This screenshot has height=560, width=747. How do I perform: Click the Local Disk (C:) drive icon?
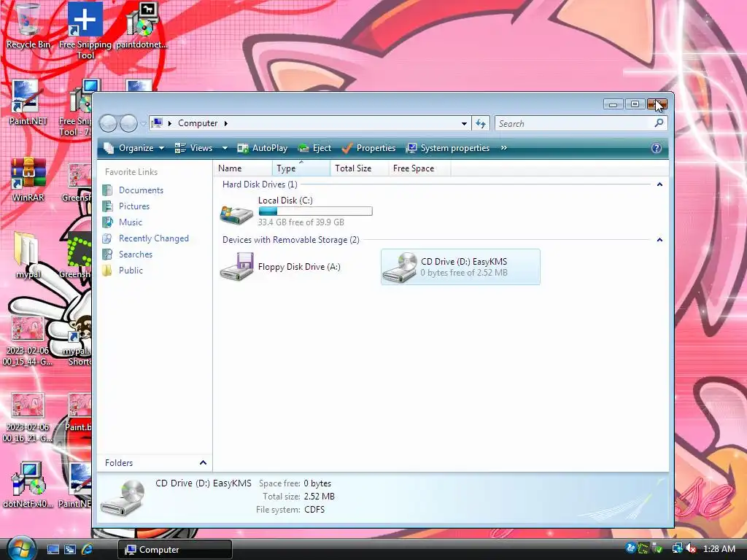click(x=236, y=215)
